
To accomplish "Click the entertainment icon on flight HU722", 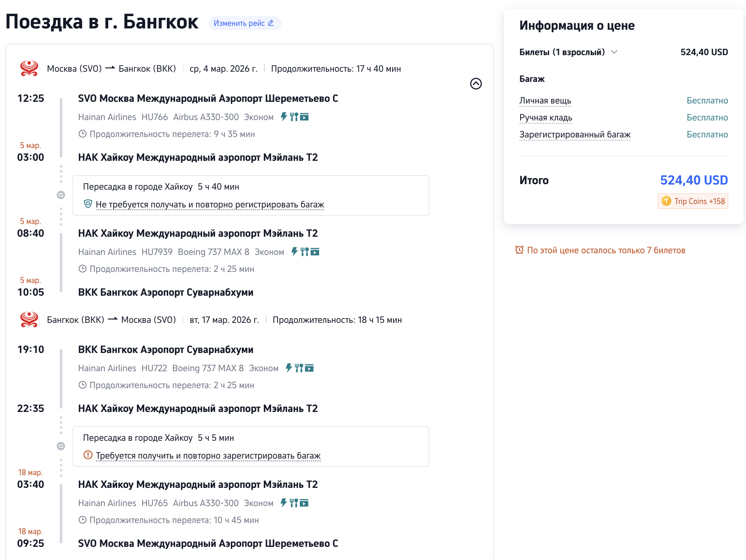I will point(309,368).
